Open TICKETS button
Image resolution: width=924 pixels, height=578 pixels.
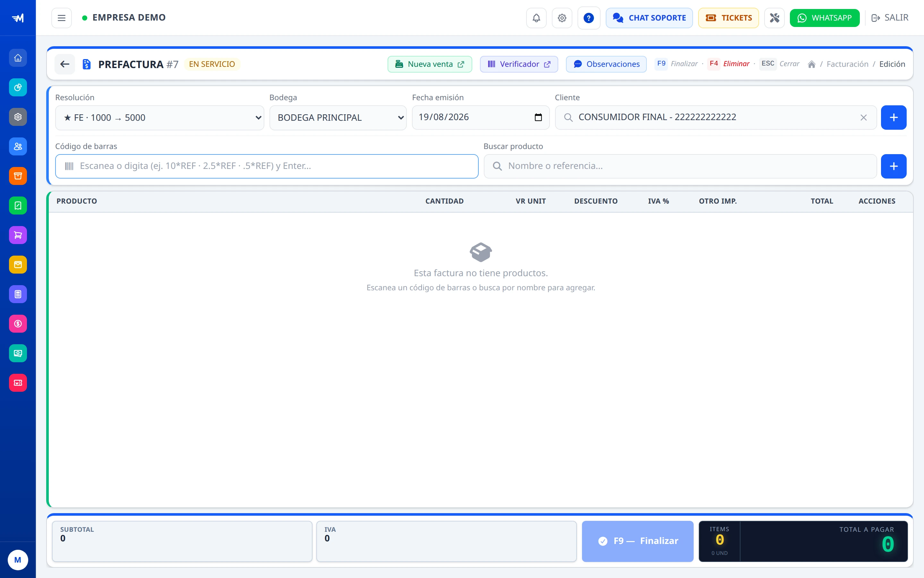(x=728, y=18)
